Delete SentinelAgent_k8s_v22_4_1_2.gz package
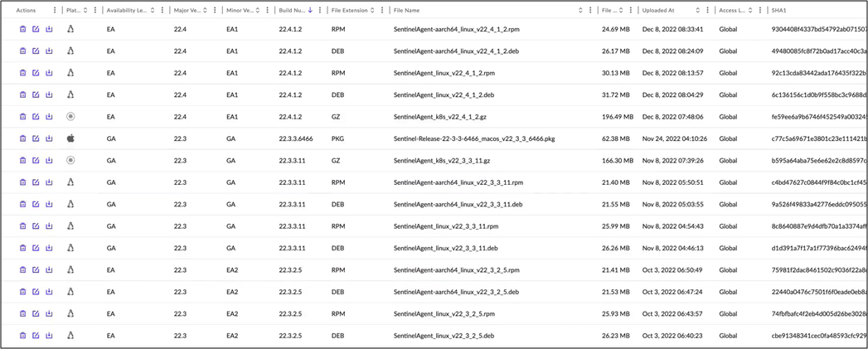 pos(22,117)
